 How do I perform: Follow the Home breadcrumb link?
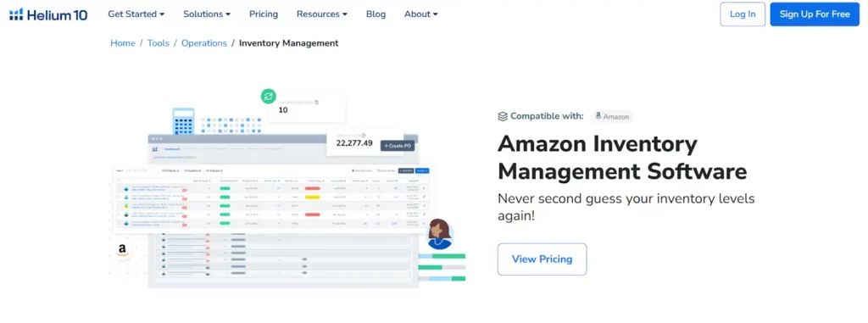123,42
